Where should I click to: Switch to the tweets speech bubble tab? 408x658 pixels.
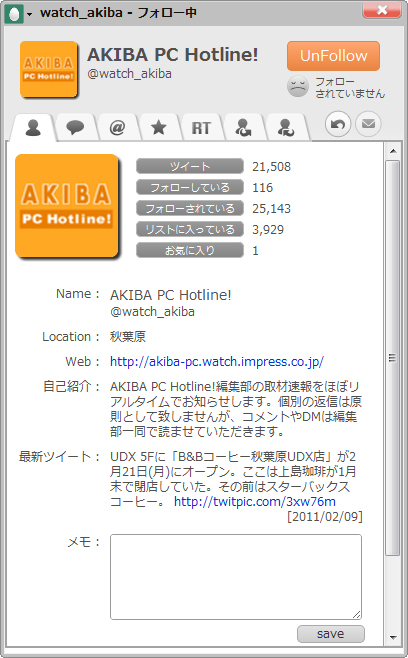[75, 127]
